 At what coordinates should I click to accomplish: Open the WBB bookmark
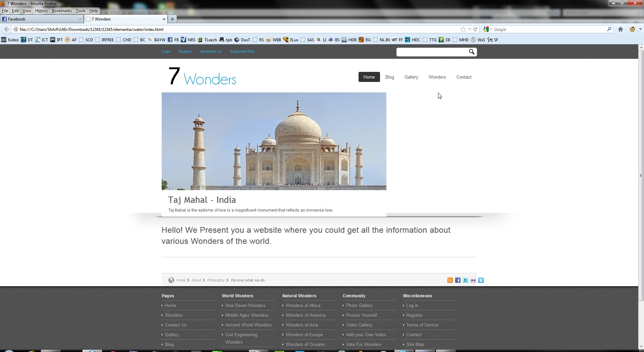click(x=273, y=40)
